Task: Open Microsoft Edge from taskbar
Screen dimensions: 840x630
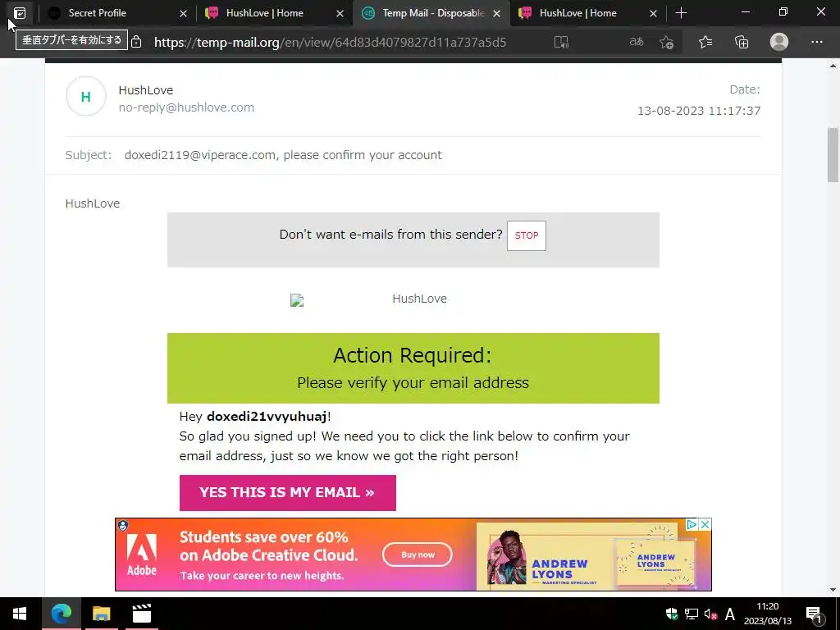Action: point(62,614)
